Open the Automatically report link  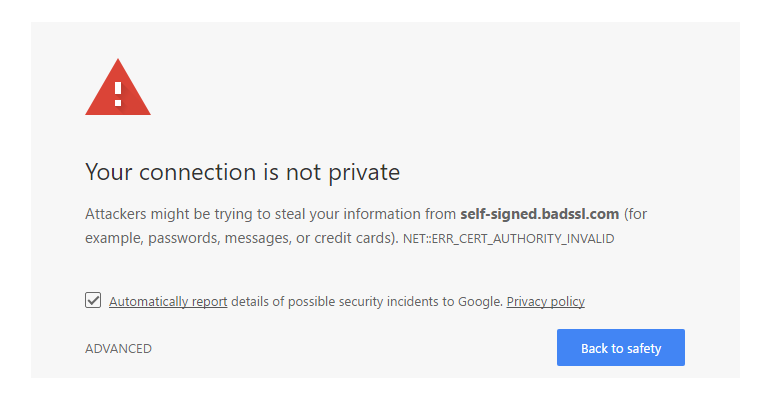pos(168,301)
